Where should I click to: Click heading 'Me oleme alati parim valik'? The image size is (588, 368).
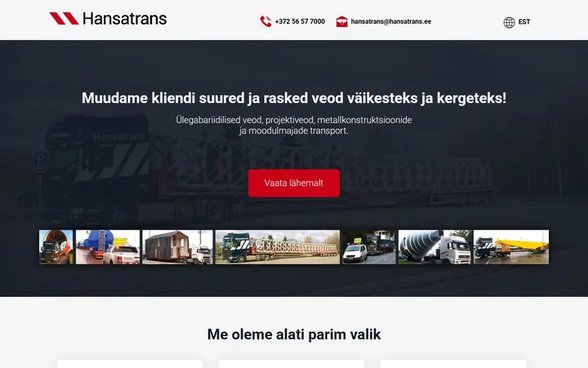tap(294, 334)
